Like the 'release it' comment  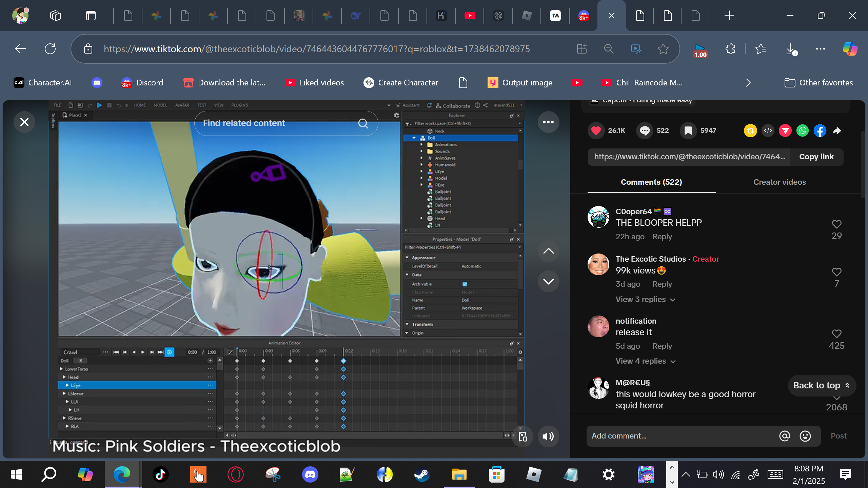(836, 334)
